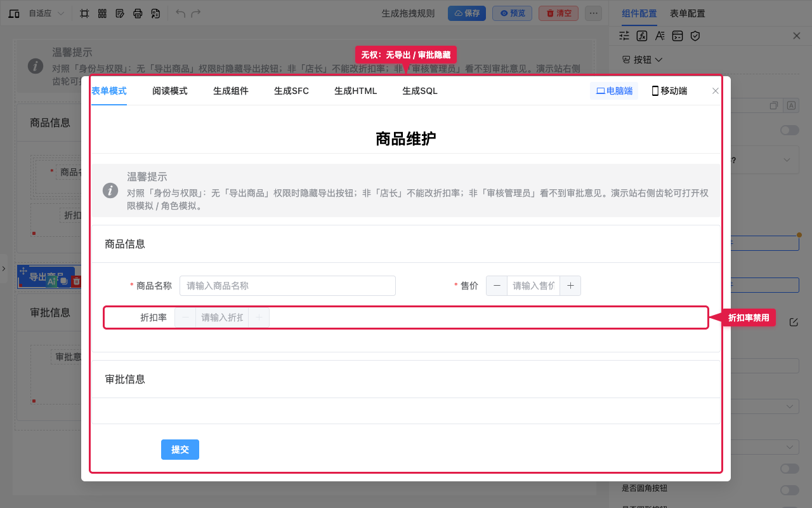Click the 售价 number input
The width and height of the screenshot is (812, 508).
pyautogui.click(x=534, y=286)
